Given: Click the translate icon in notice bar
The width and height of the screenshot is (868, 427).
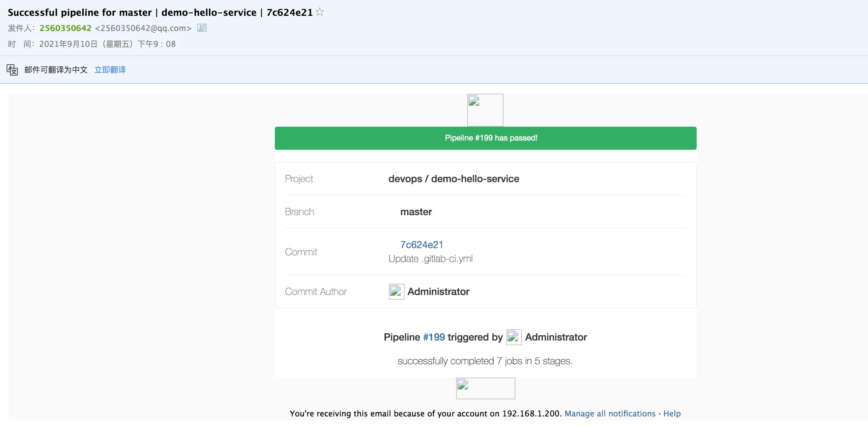Looking at the screenshot, I should coord(12,70).
